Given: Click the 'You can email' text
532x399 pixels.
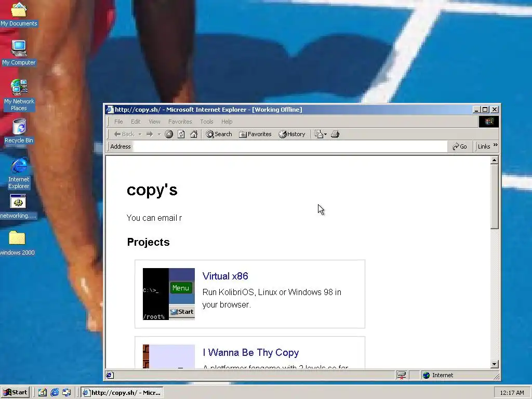Looking at the screenshot, I should (x=154, y=218).
